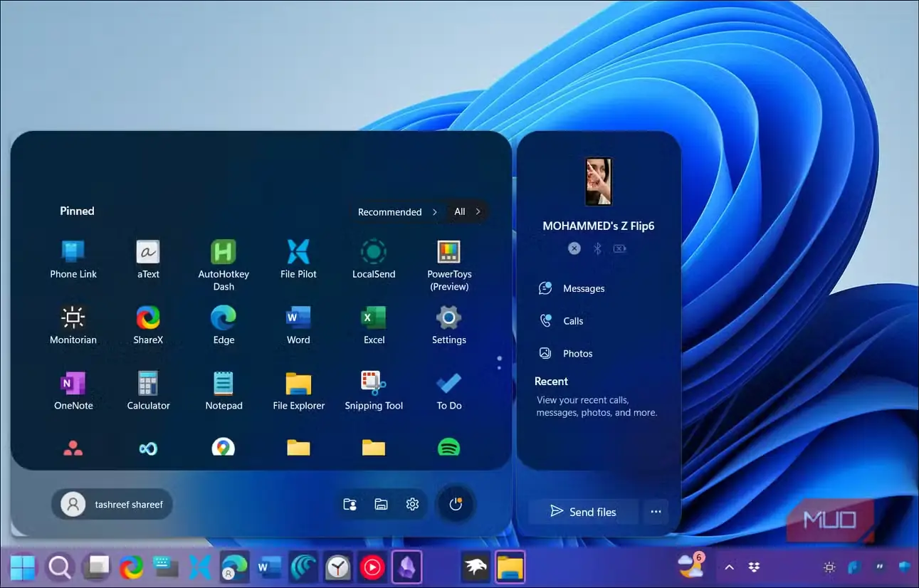Expand the Recommended section

(398, 211)
